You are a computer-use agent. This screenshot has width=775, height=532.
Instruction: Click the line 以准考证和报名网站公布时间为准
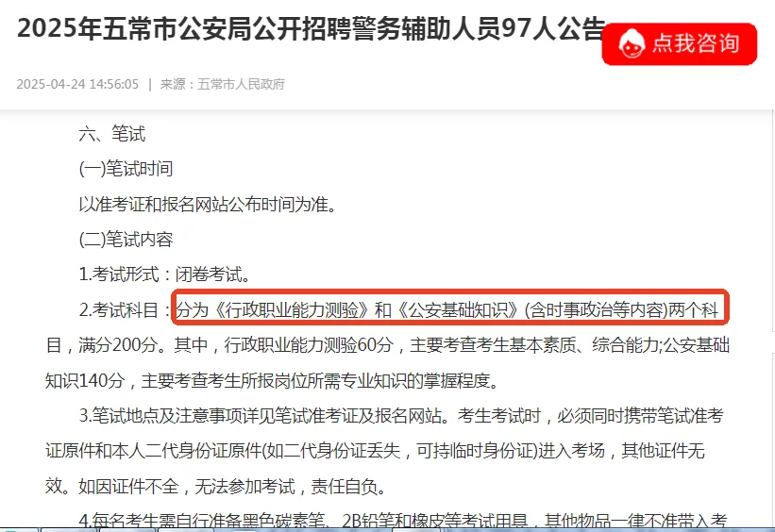(x=208, y=204)
